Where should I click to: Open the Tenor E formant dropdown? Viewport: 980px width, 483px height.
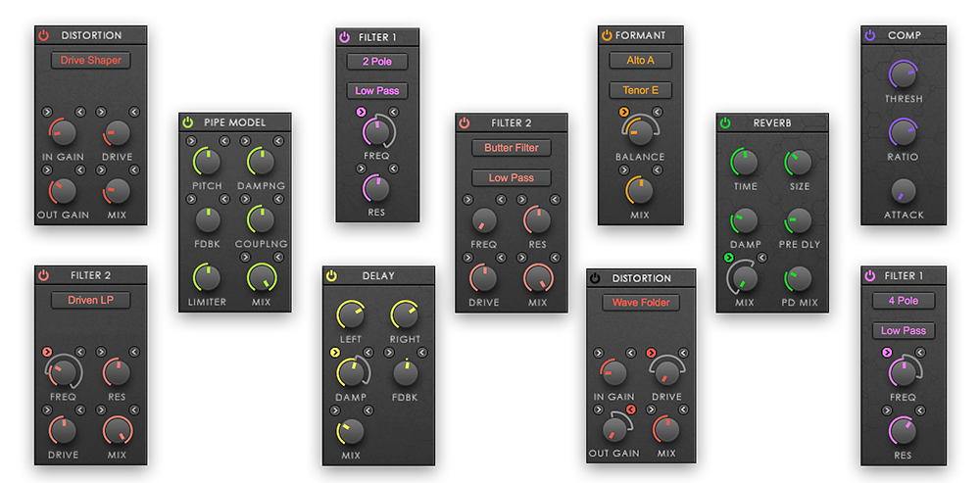pyautogui.click(x=639, y=90)
